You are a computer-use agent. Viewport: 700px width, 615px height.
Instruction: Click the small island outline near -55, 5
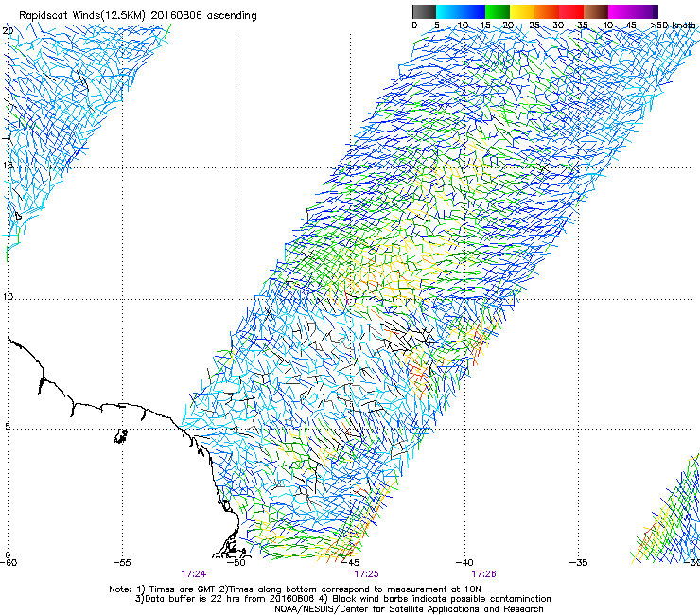coord(120,436)
